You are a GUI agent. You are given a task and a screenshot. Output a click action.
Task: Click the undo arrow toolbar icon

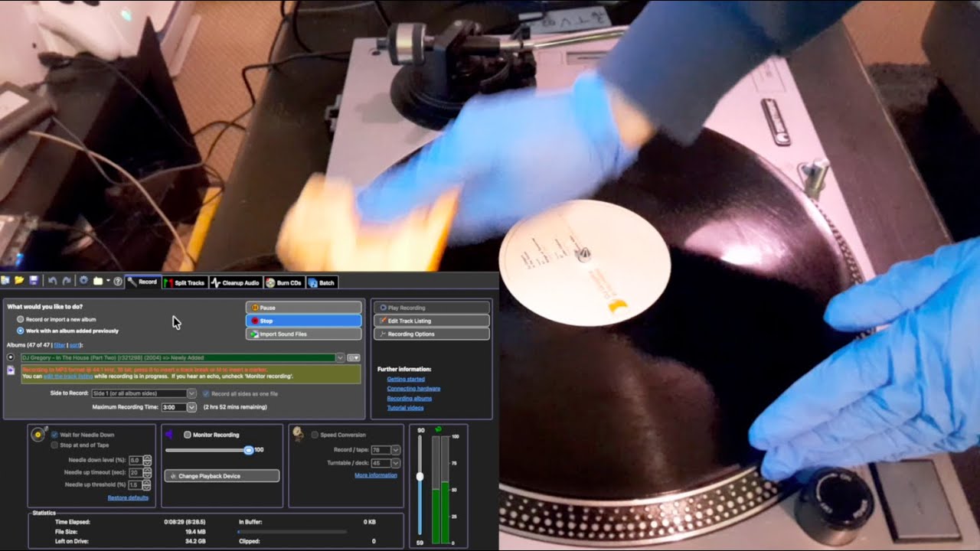pos(52,282)
